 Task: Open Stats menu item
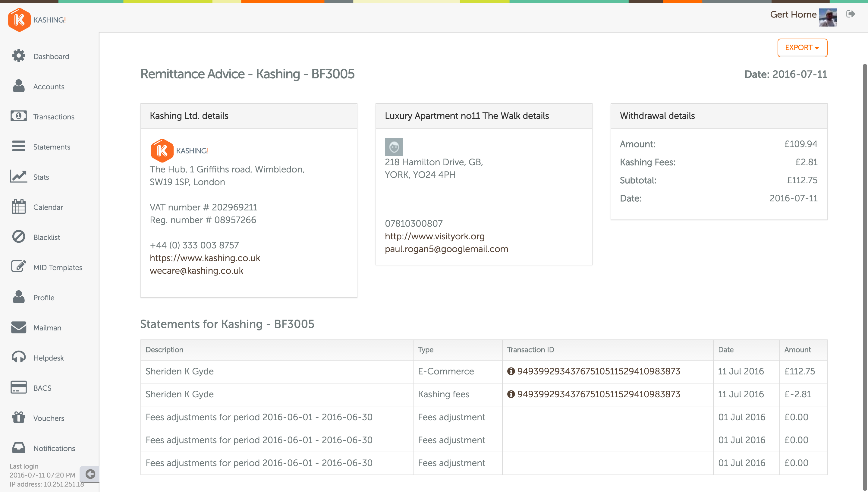(x=41, y=177)
